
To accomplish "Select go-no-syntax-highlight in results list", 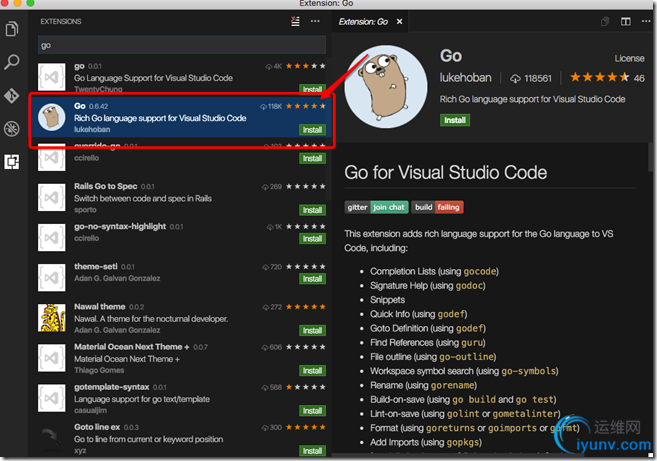I will point(182,238).
